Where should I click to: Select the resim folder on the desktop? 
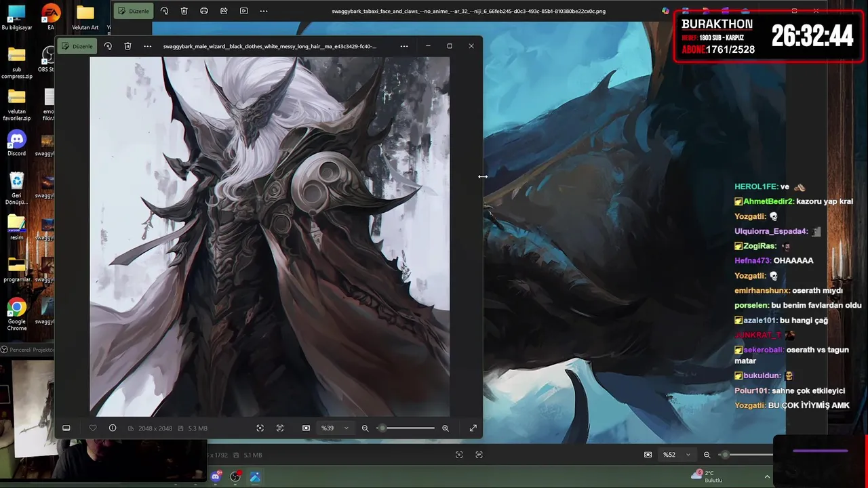pyautogui.click(x=17, y=228)
